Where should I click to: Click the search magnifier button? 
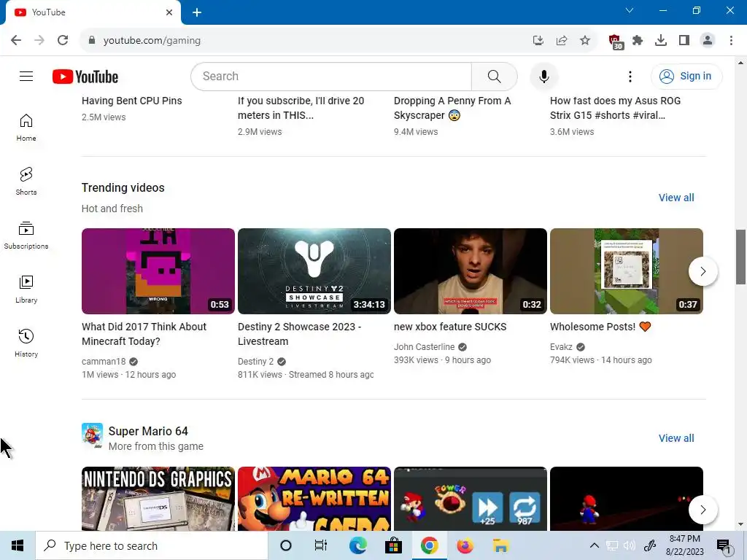click(x=494, y=76)
